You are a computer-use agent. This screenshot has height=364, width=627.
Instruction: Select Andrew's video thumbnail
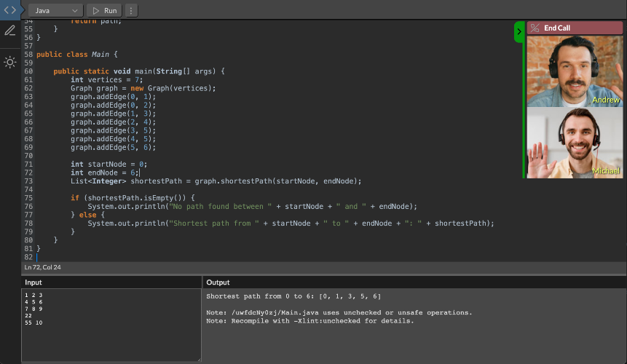tap(575, 71)
